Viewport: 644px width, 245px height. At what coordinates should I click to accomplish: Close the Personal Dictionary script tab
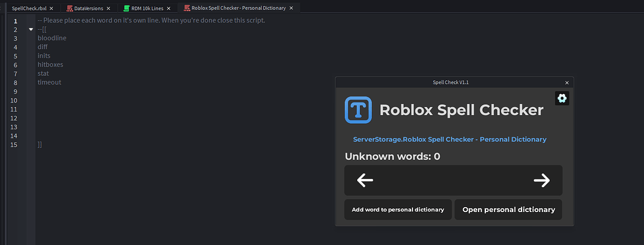click(x=291, y=8)
